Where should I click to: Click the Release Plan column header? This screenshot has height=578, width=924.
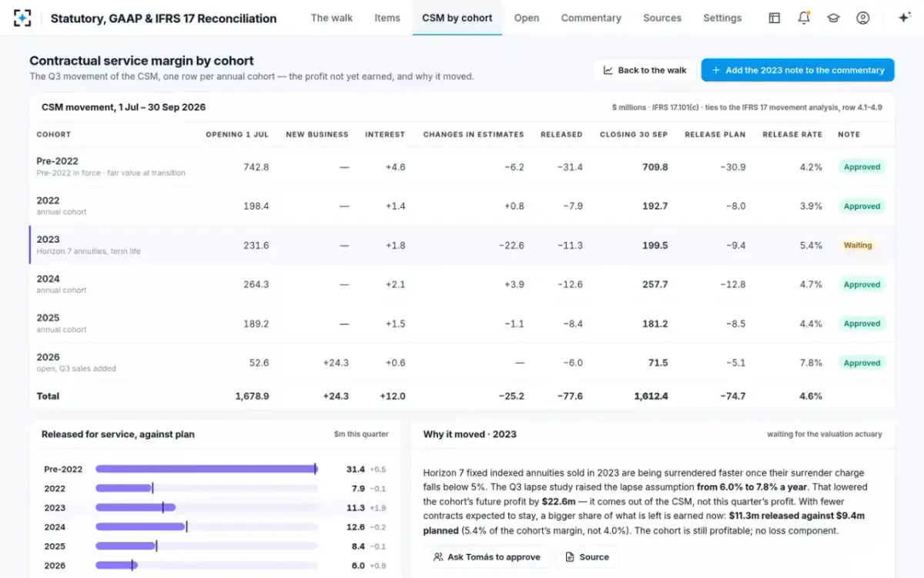point(715,134)
